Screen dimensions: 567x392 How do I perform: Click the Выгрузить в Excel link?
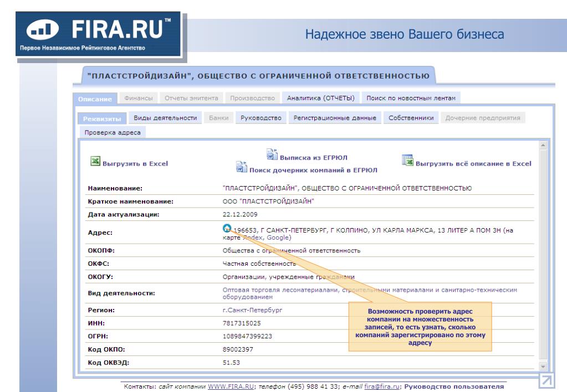pyautogui.click(x=135, y=164)
